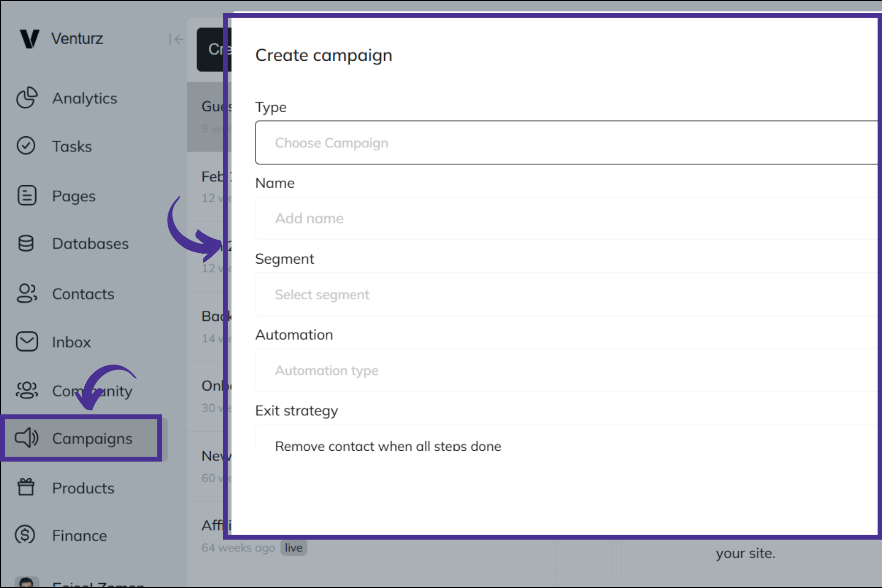Click the Pages document icon
882x588 pixels.
pyautogui.click(x=26, y=196)
